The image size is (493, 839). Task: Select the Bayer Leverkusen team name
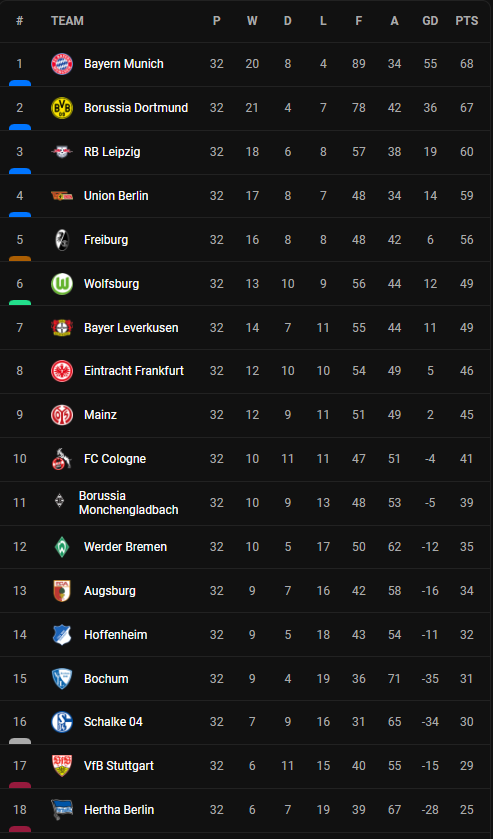131,327
